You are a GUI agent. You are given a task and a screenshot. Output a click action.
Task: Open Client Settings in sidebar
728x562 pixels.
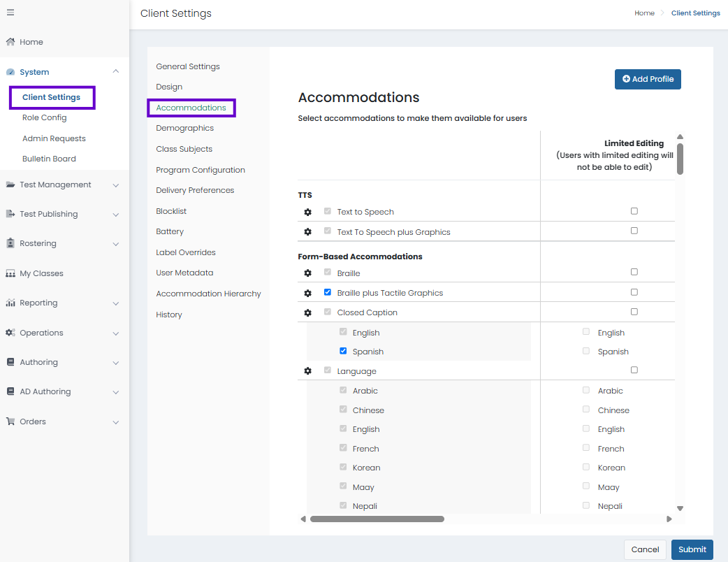coord(51,97)
